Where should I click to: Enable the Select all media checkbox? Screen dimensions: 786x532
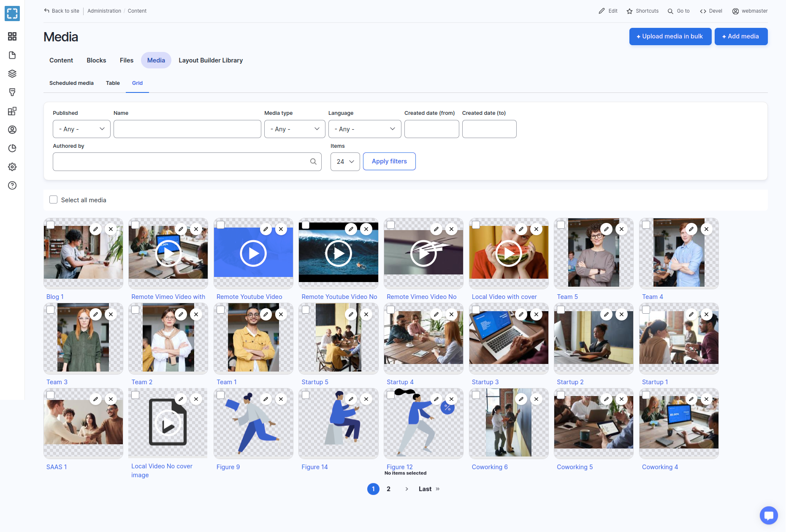click(x=54, y=200)
